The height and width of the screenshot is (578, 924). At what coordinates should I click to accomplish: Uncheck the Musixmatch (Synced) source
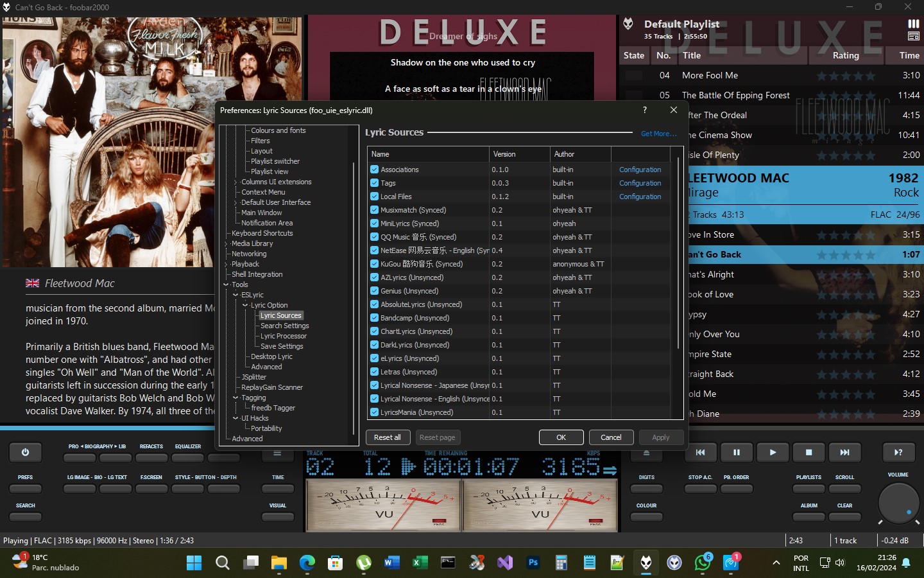coord(374,210)
